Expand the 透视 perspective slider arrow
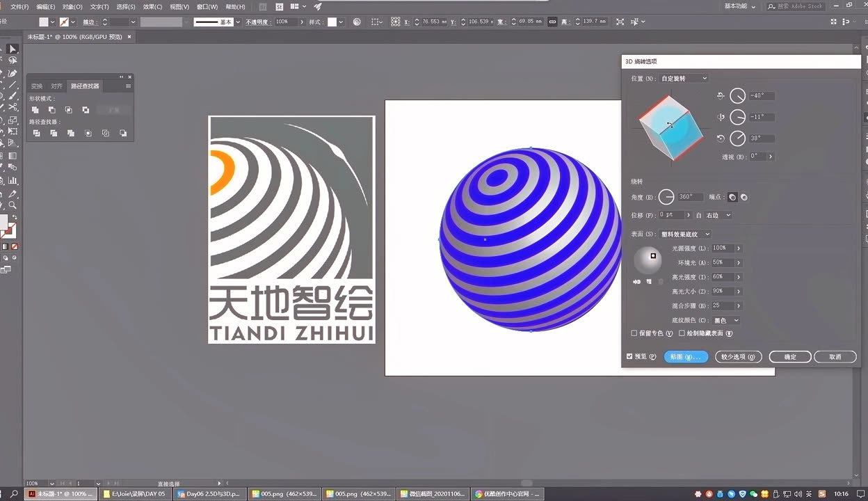 (x=770, y=157)
